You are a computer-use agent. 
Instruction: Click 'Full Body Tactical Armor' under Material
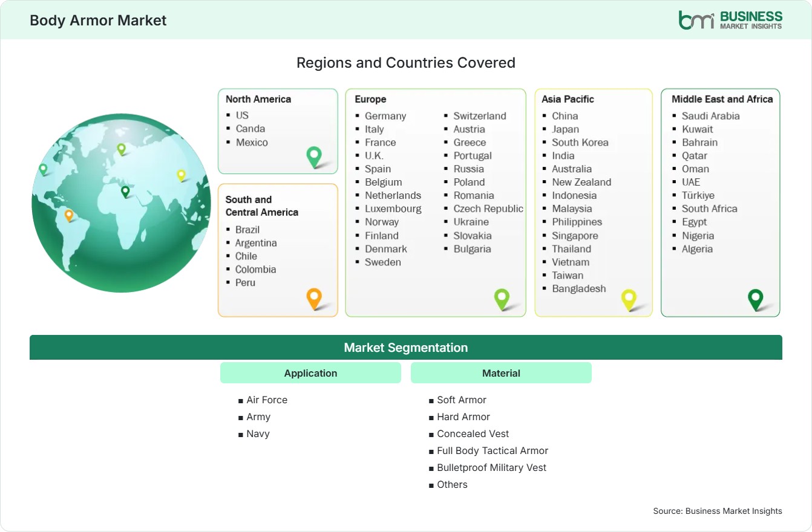tap(493, 450)
